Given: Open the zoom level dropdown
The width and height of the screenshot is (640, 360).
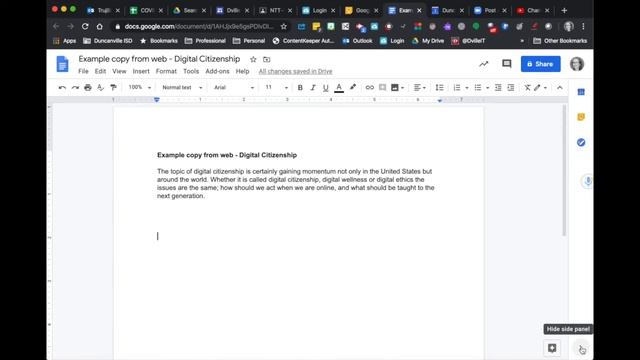Looking at the screenshot, I should [140, 87].
